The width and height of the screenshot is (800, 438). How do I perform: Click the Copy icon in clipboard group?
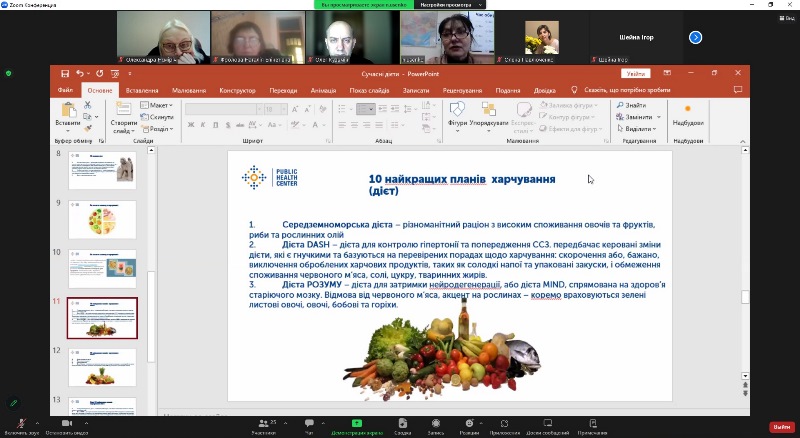pyautogui.click(x=88, y=116)
